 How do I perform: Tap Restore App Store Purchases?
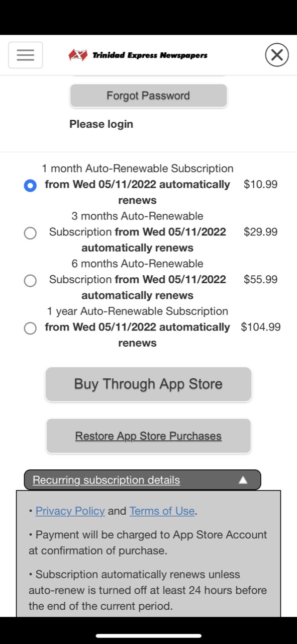point(148,436)
